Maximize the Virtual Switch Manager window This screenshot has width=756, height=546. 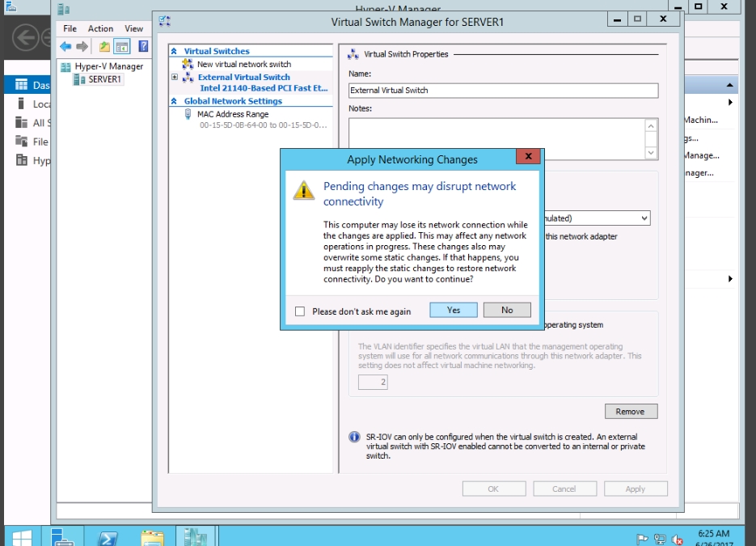tap(637, 19)
